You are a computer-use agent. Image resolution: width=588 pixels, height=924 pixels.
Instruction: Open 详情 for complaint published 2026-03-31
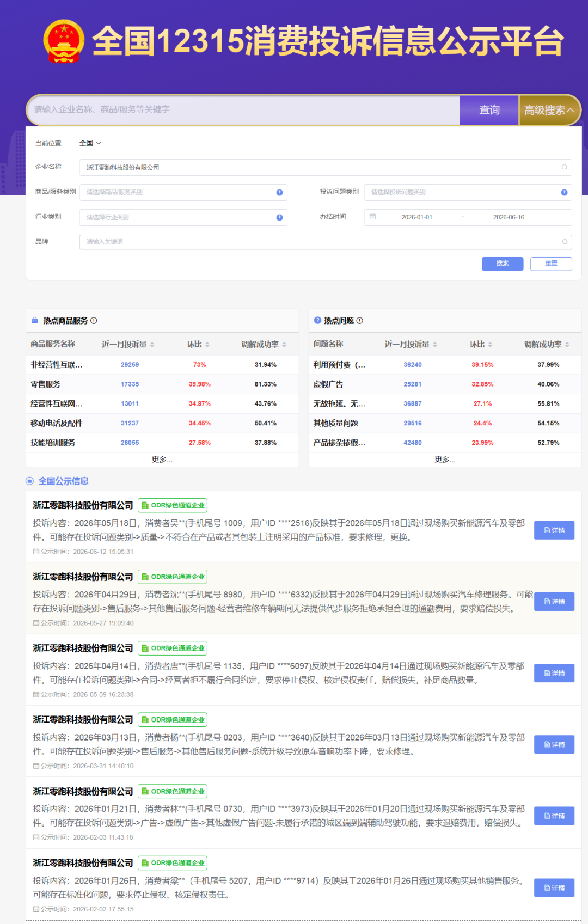[x=554, y=744]
